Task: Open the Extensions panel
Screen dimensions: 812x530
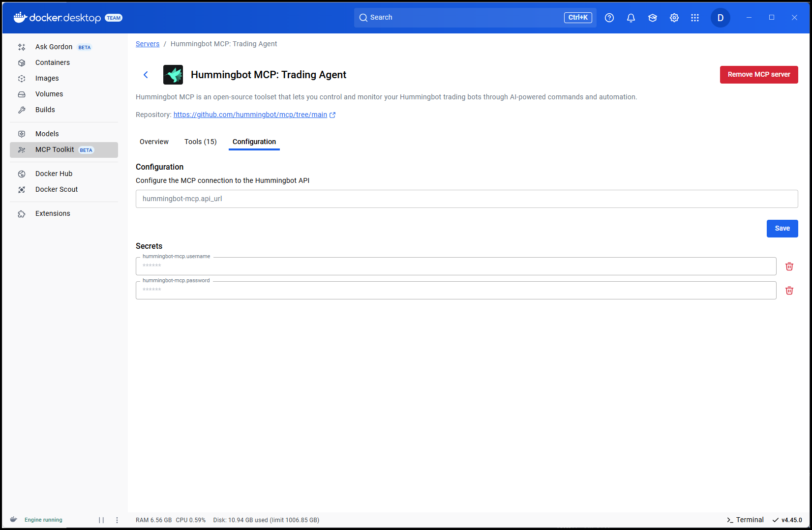Action: 52,213
